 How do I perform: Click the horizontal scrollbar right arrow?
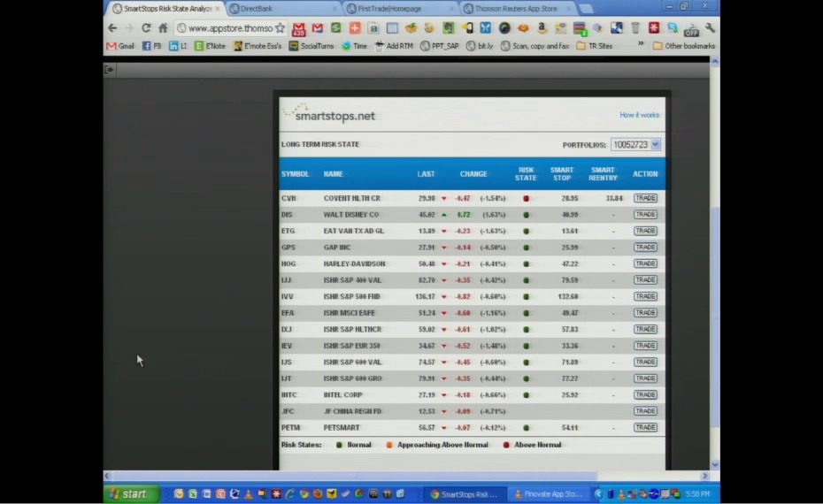(705, 476)
